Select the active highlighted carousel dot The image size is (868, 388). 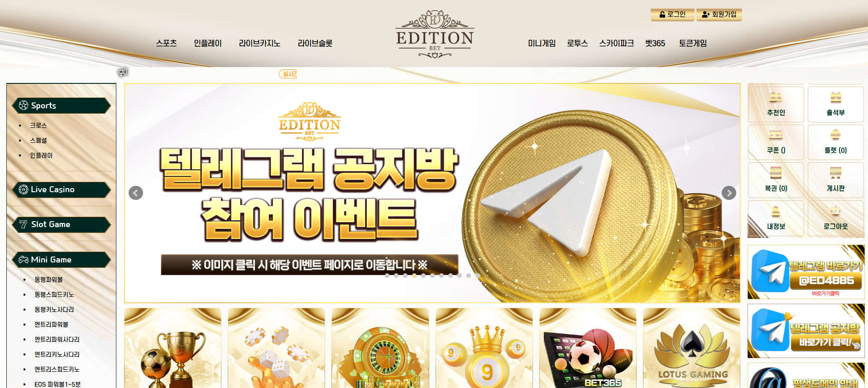[x=414, y=276]
